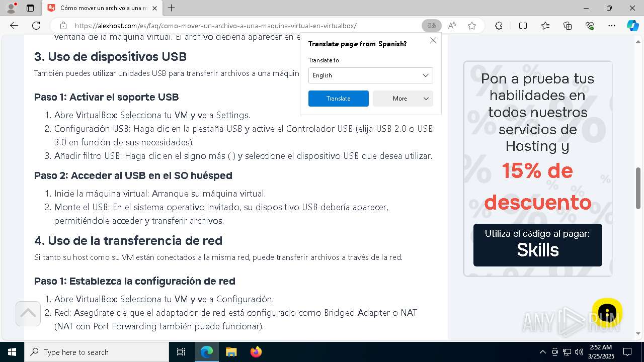Open a new browser tab

(172, 8)
